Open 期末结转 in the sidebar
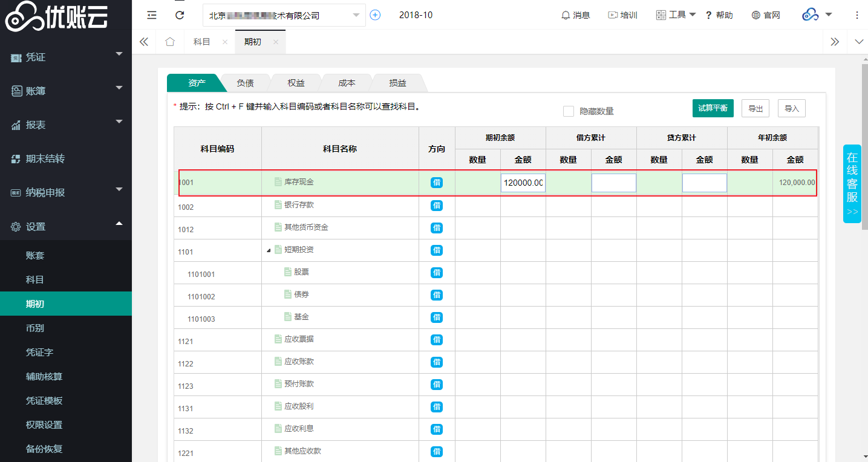Viewport: 868px width, 462px height. [66, 158]
